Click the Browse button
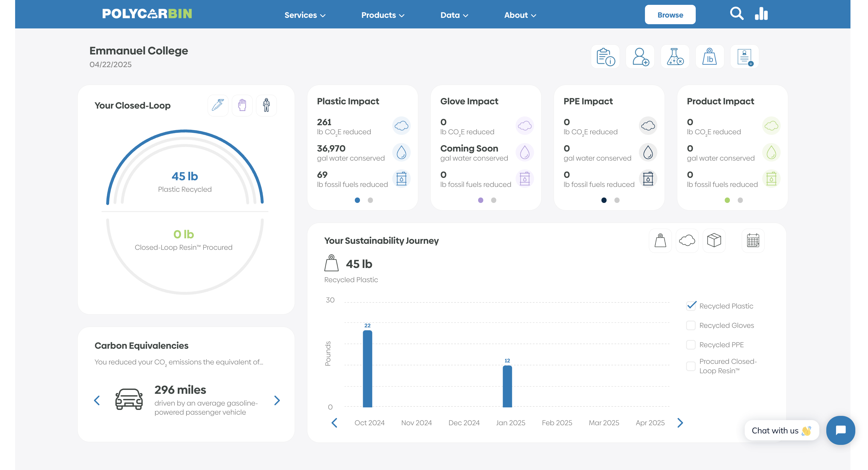 (670, 15)
